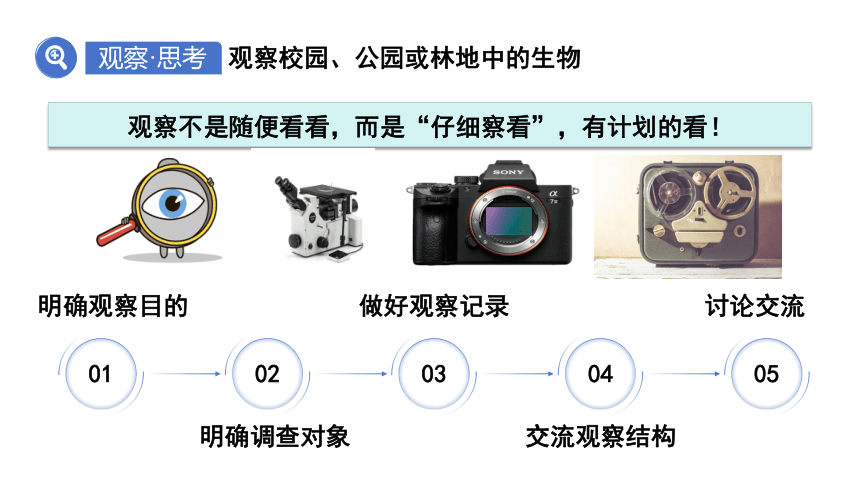Click the step circle numbered 04
The image size is (860, 484).
[x=600, y=374]
